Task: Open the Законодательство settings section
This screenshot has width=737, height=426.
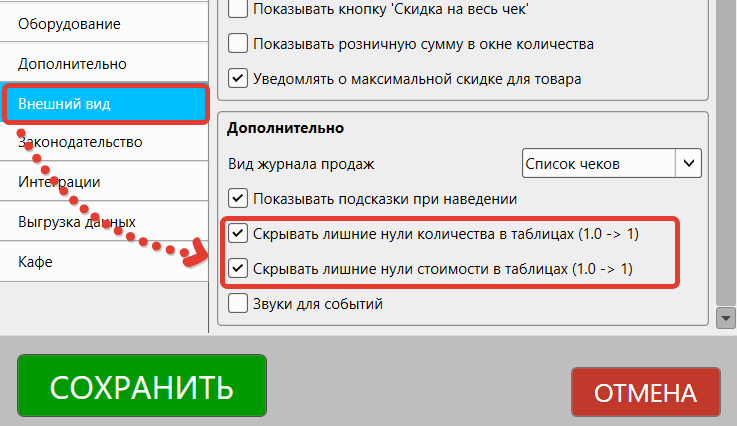Action: [x=80, y=142]
